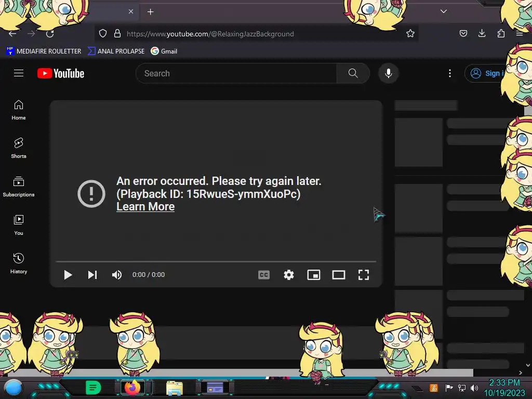Close the current browser tab

[131, 11]
